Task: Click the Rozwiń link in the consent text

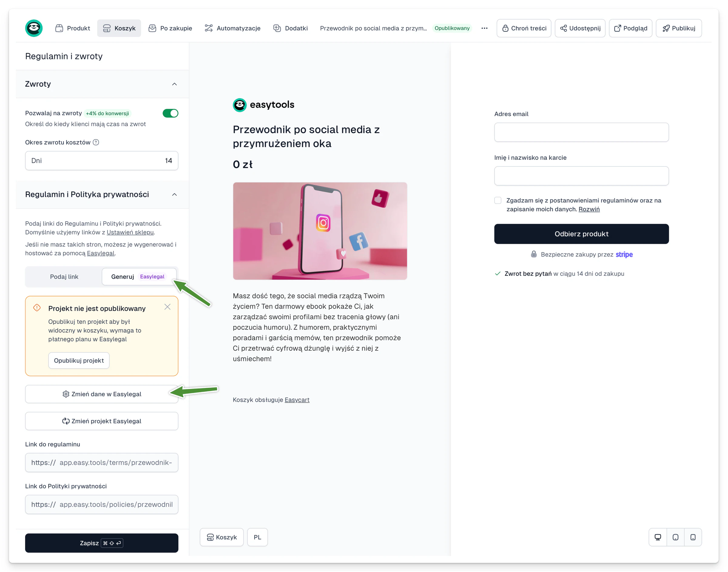Action: (589, 209)
